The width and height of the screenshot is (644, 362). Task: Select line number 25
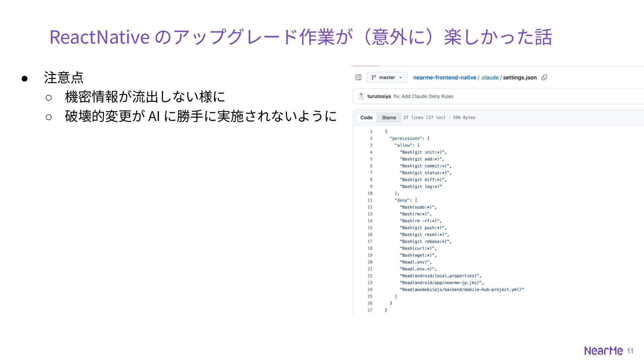370,296
